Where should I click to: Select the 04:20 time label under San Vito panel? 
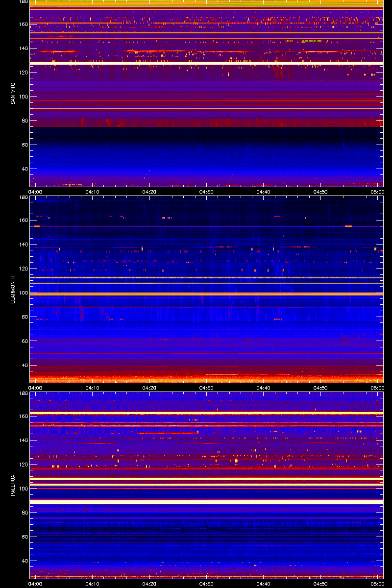[x=150, y=192]
